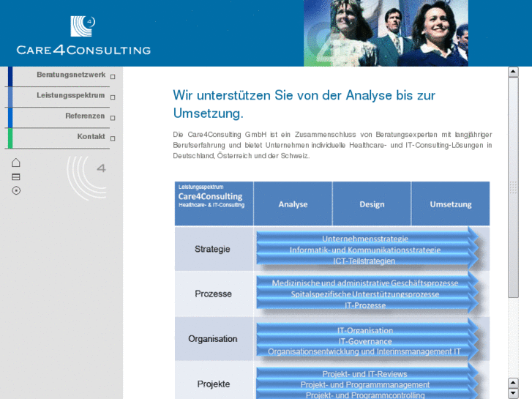Click the Design column header
This screenshot has width=532, height=399.
point(372,204)
